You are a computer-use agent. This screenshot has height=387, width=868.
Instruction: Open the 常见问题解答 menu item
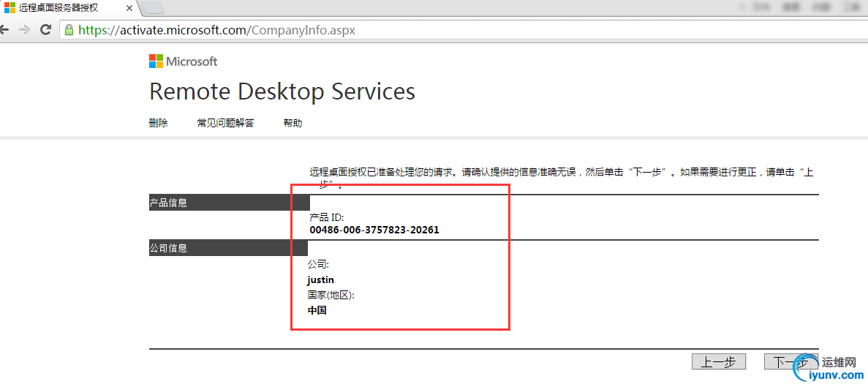(225, 123)
